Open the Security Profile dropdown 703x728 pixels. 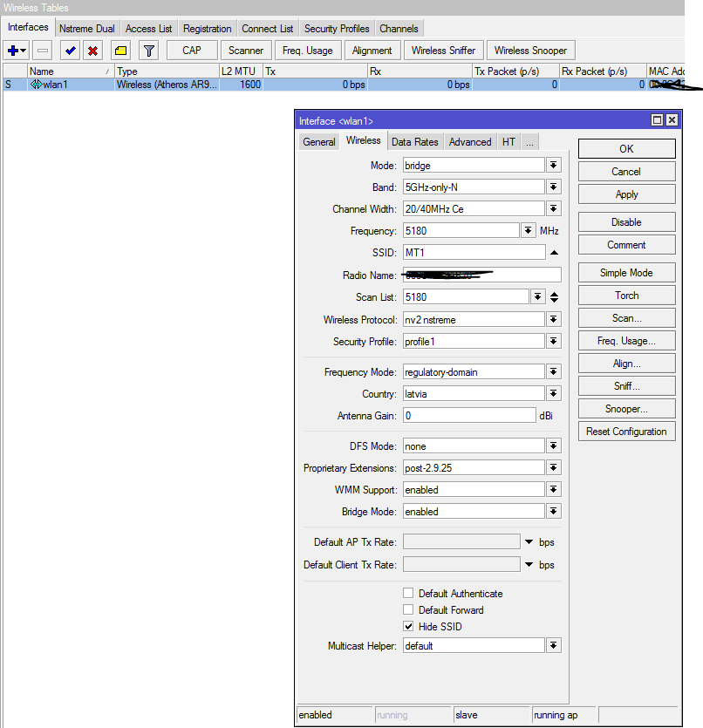[554, 341]
